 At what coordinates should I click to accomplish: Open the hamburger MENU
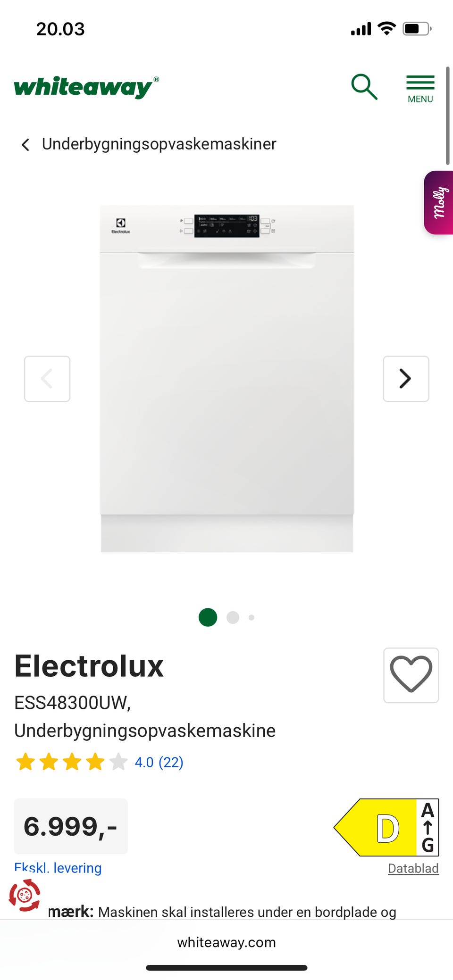[x=420, y=89]
